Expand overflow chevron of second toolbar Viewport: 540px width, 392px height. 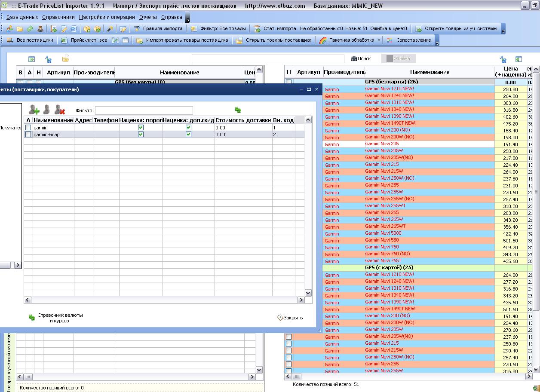[437, 41]
